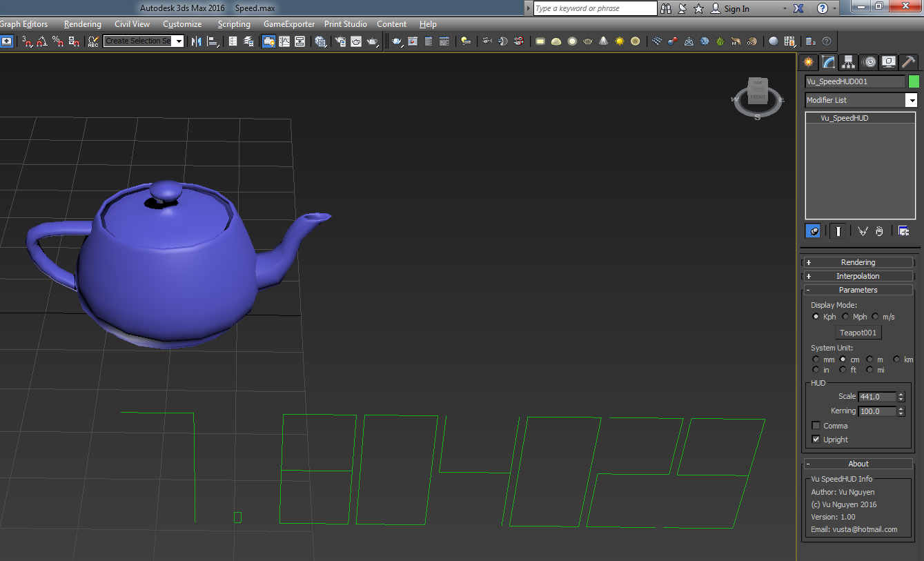Screen dimensions: 924x561
Task: Enable the Comma checkbox
Action: (x=816, y=426)
